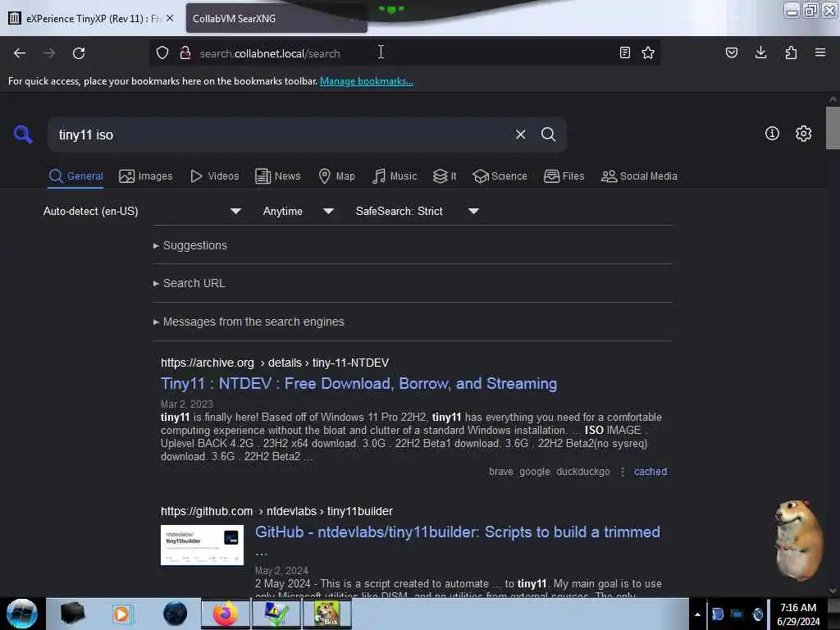Open GitHub ntdevlabs/tiny11builder result
Image resolution: width=840 pixels, height=630 pixels.
point(458,532)
